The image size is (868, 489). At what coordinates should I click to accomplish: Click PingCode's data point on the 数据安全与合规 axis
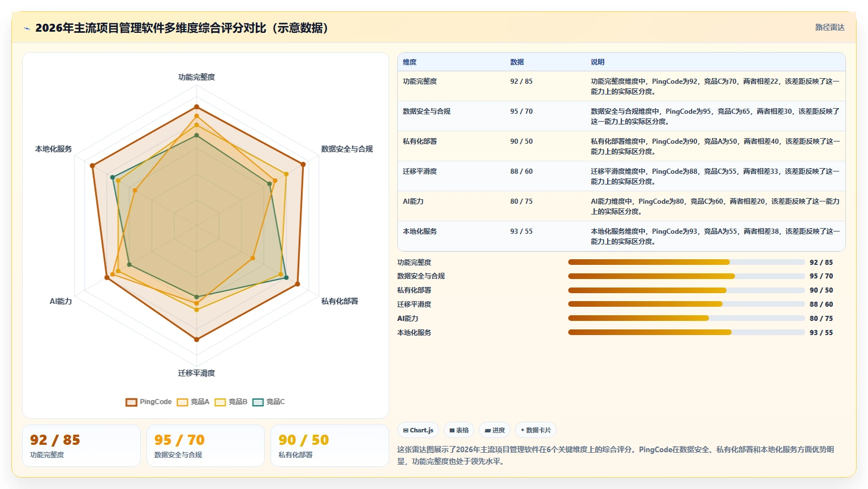[x=303, y=165]
